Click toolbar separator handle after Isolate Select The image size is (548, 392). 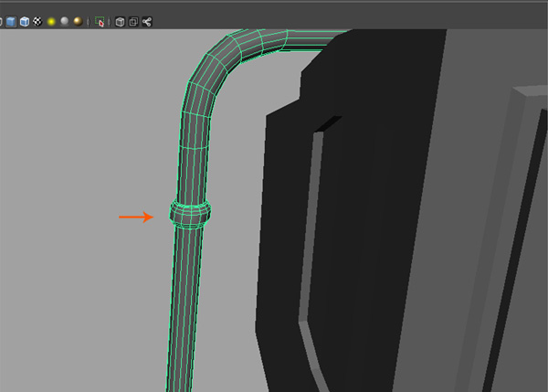tap(110, 20)
